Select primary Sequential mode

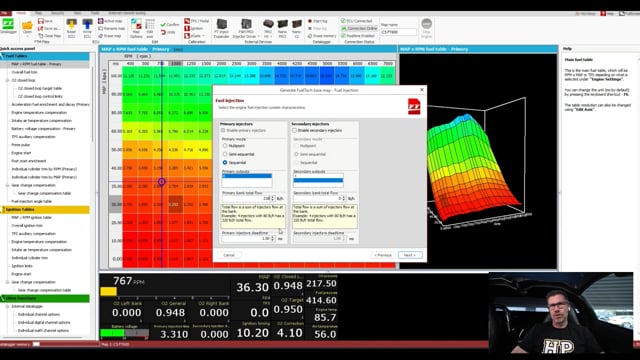225,162
